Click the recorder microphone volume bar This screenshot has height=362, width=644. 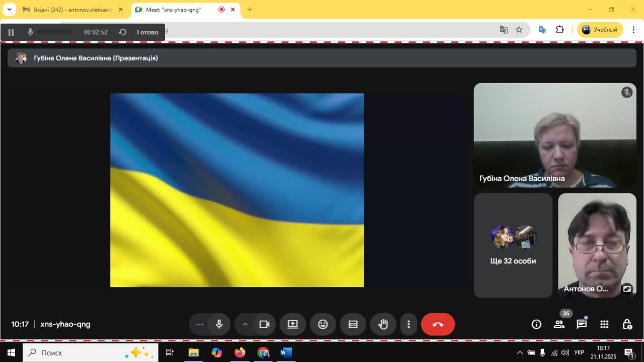54,32
